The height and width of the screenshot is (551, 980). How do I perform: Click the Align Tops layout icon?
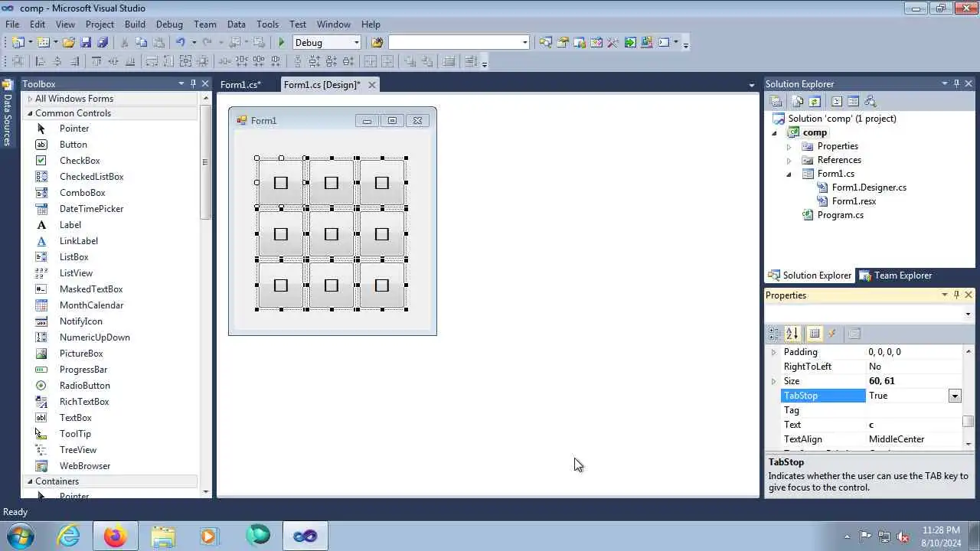point(96,61)
